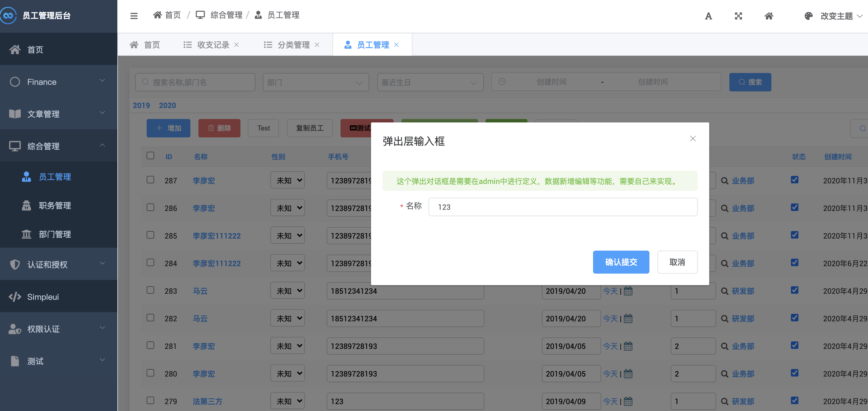Close the 分类管理 tab
Viewport: 868px width, 411px height.
point(317,45)
